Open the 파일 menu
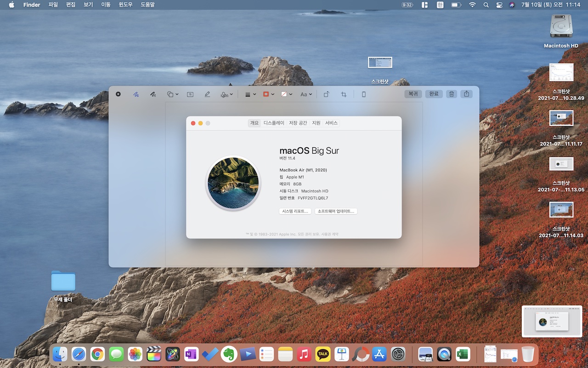The width and height of the screenshot is (588, 368). [53, 5]
